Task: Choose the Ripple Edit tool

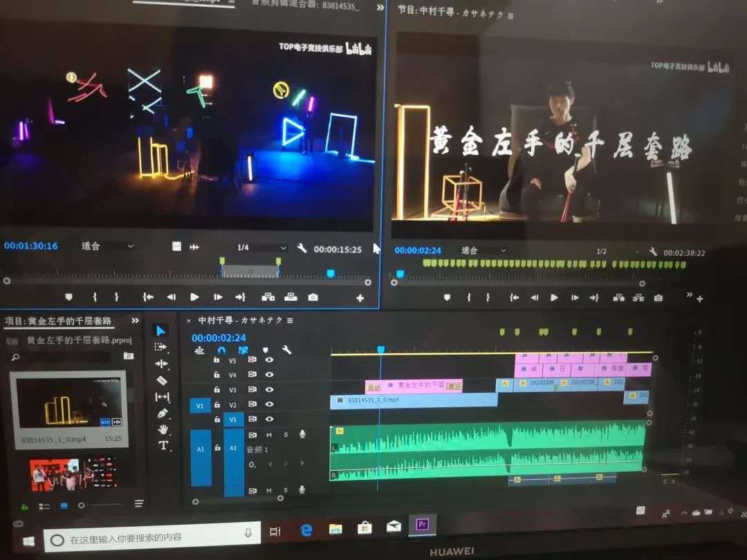Action: (161, 364)
